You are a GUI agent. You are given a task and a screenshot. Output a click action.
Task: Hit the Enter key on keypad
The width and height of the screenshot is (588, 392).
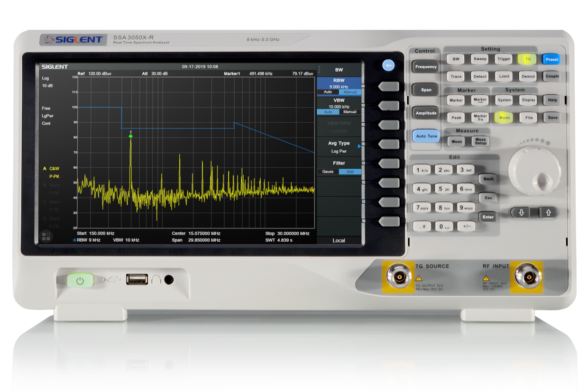click(x=488, y=217)
